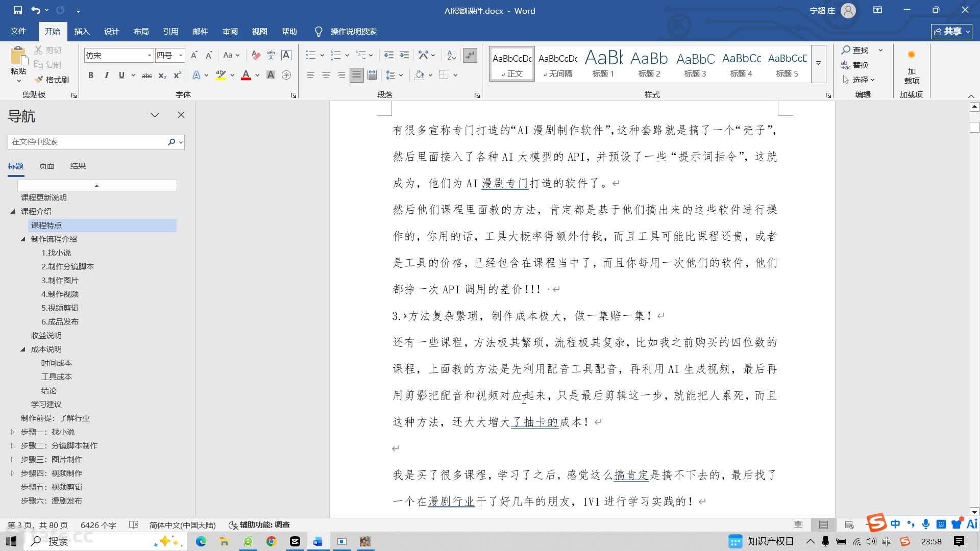Click the Undo arrow icon
The width and height of the screenshot is (980, 551).
tap(35, 10)
